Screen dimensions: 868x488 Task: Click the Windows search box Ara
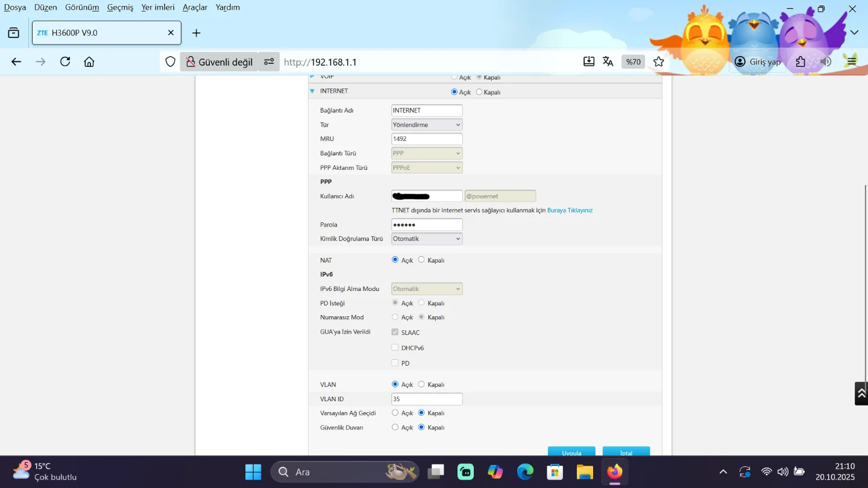(345, 472)
